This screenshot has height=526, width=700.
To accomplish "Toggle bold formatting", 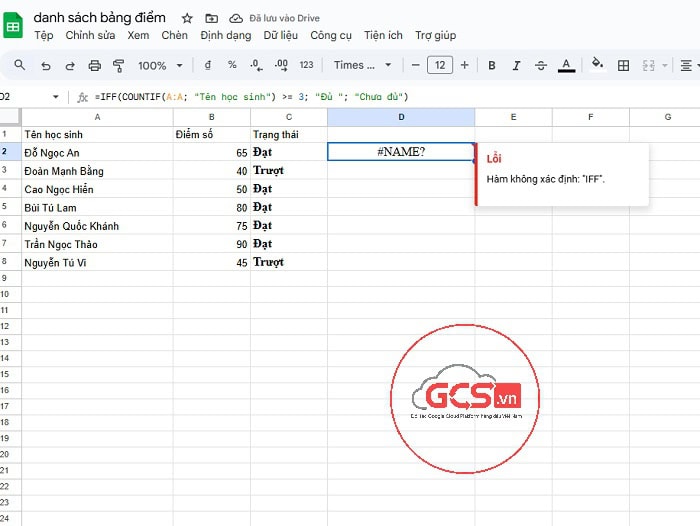I will point(491,66).
